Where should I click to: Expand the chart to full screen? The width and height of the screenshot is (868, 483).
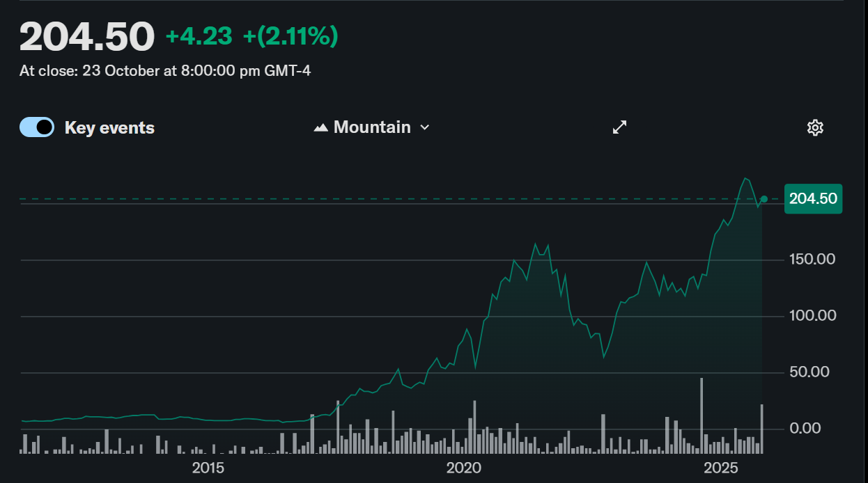click(619, 127)
